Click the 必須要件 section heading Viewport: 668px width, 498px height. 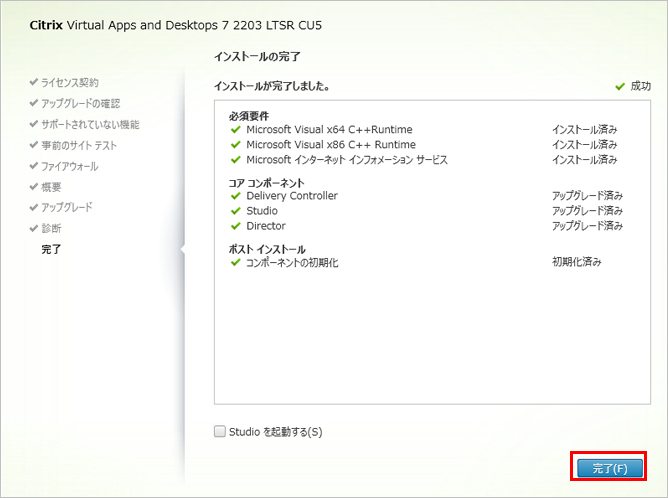pos(249,116)
